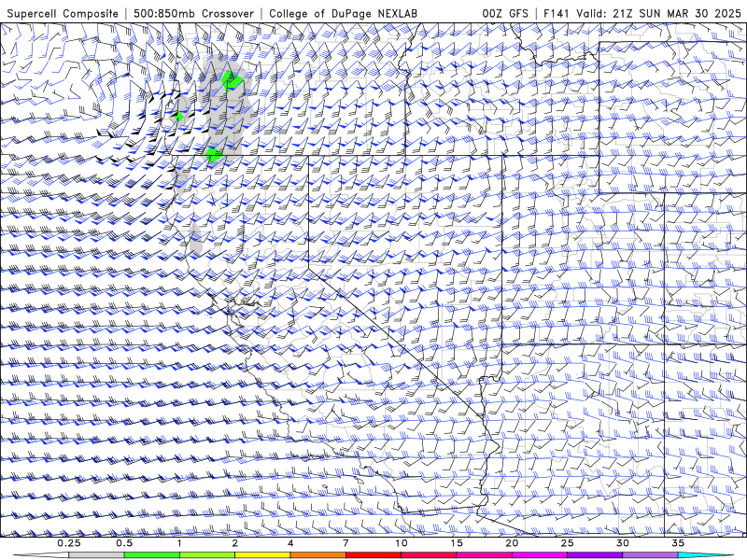The height and width of the screenshot is (560, 747).
Task: Click the largest green supercell area on map
Action: point(233,80)
